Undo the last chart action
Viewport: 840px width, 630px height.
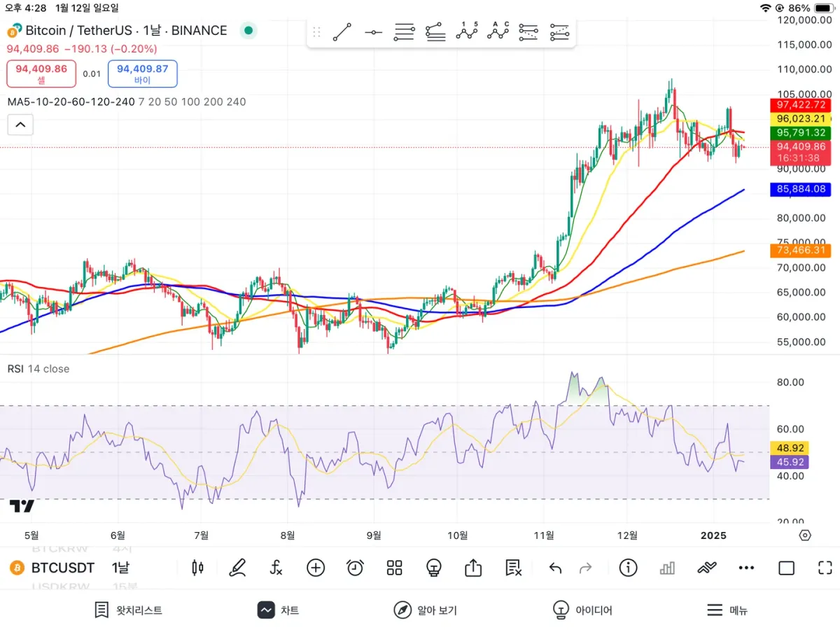click(555, 568)
